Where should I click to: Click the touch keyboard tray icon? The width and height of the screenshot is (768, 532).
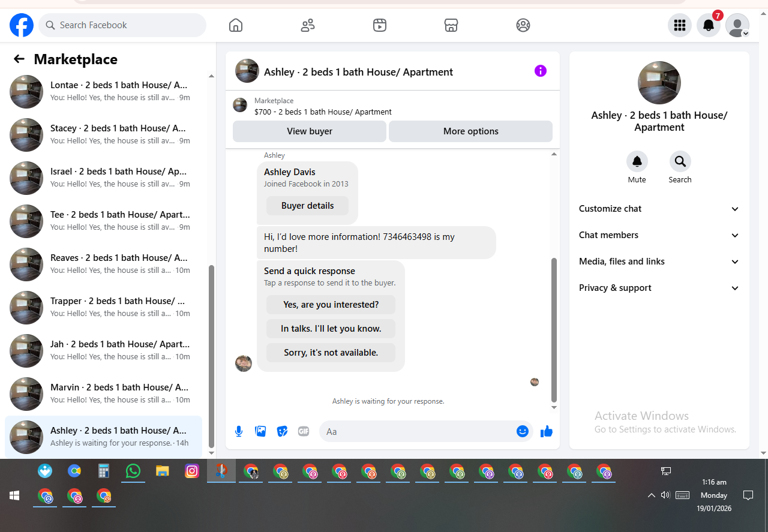682,495
